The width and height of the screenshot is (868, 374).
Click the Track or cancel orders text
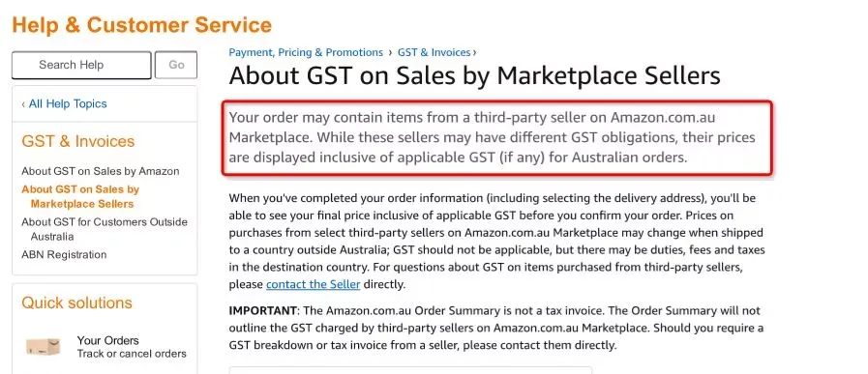(x=132, y=354)
